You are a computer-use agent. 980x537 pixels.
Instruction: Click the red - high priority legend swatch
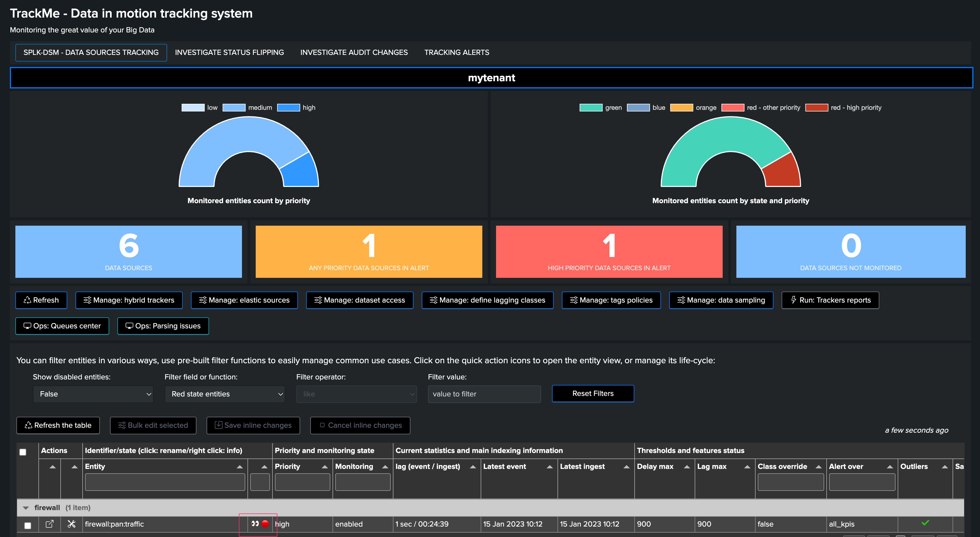[816, 108]
